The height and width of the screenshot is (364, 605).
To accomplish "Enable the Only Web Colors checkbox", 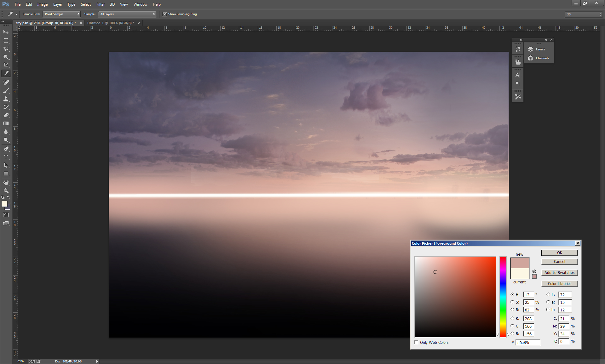I will point(417,342).
